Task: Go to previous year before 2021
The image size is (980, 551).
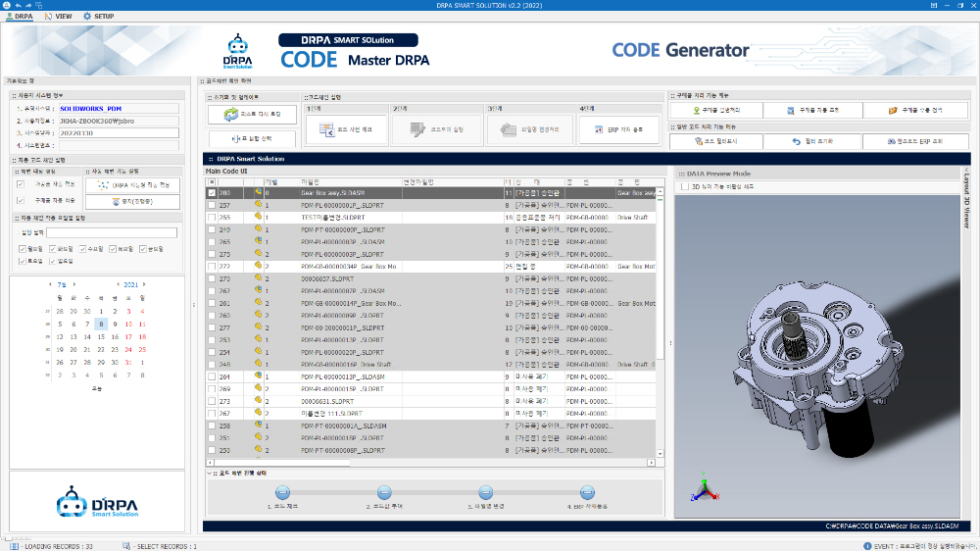Action: coord(119,284)
